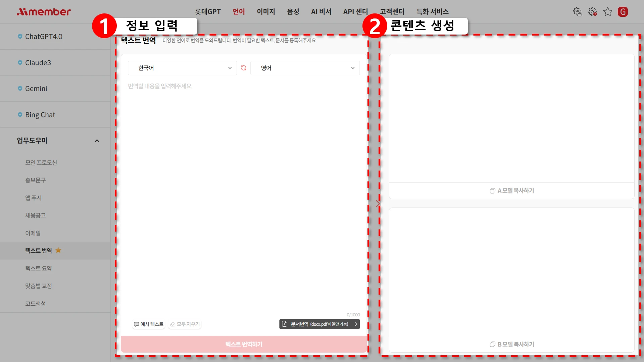Toggle favorite star beside 텍스트 번역
This screenshot has height=362, width=644.
pyautogui.click(x=58, y=250)
